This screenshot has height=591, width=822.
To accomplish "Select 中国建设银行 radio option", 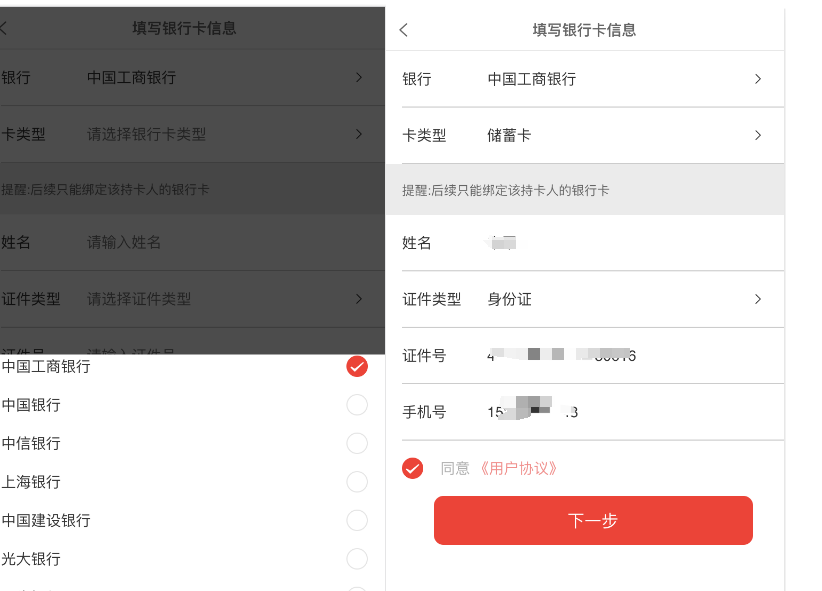I will click(x=357, y=520).
